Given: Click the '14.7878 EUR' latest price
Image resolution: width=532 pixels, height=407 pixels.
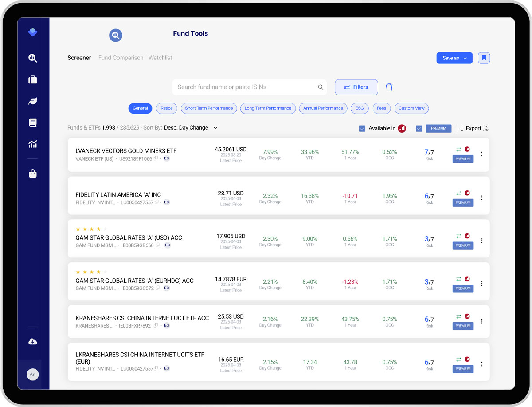Looking at the screenshot, I should pos(231,280).
